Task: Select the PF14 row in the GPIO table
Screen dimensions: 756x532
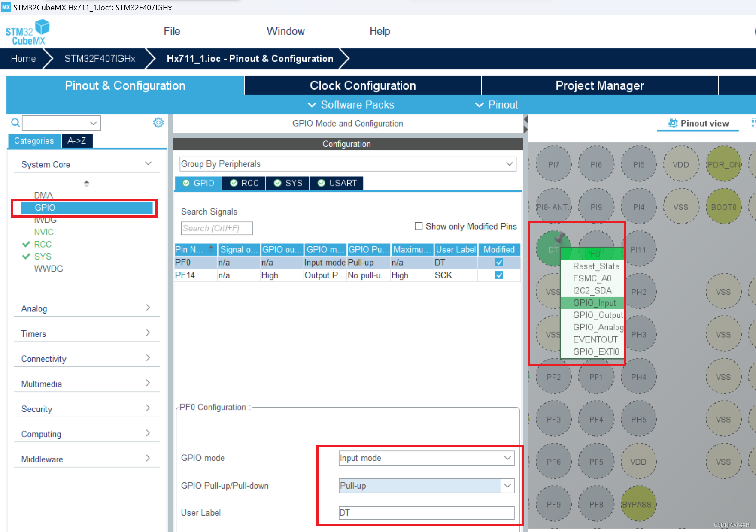Action: [x=347, y=275]
